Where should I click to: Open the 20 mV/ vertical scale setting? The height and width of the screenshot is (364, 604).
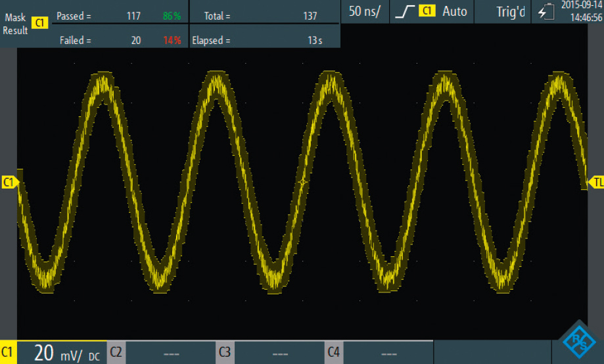[x=60, y=353]
